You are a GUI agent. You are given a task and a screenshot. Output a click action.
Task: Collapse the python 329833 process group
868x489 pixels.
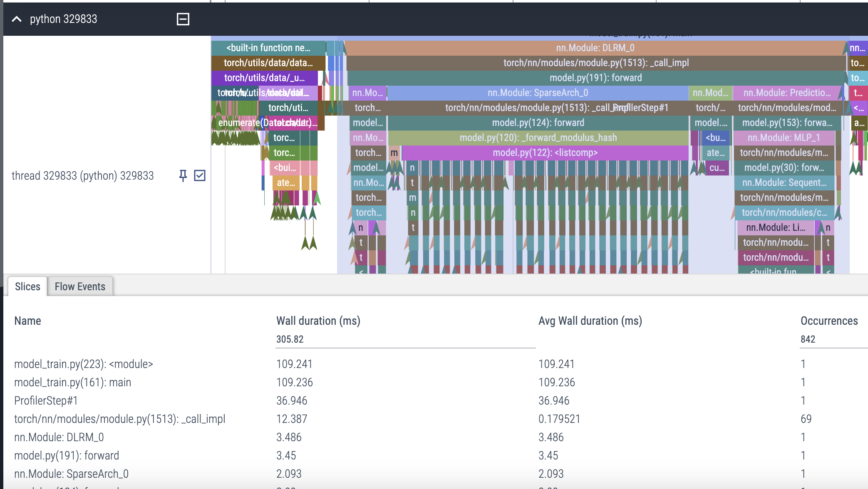click(x=17, y=19)
